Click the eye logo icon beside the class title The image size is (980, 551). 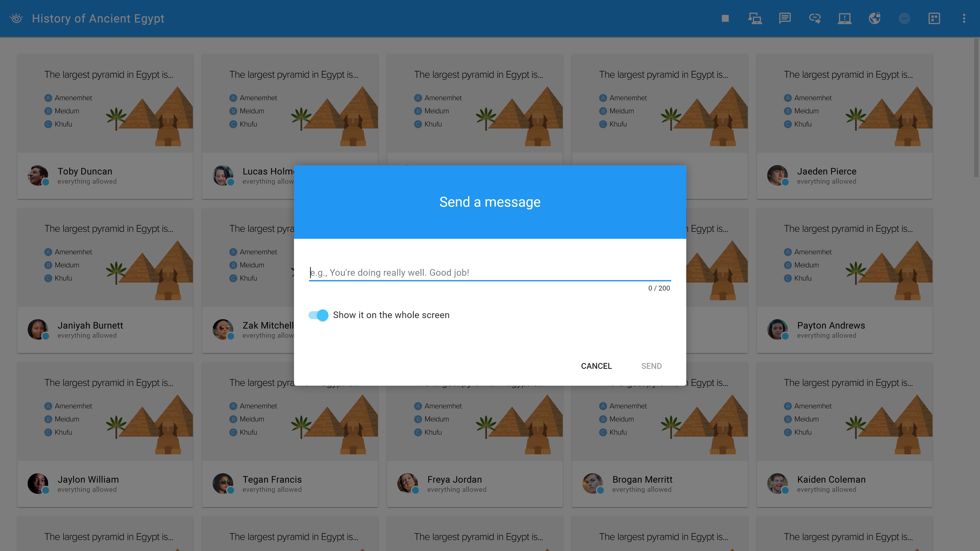16,18
